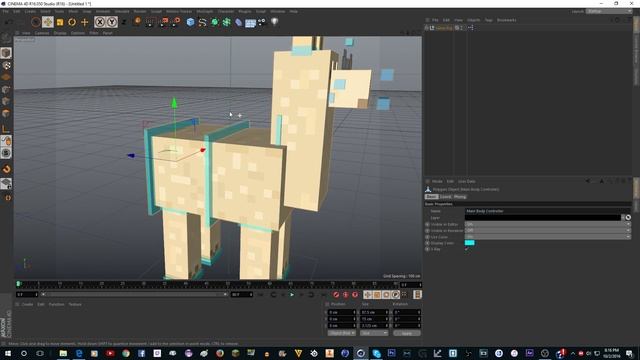
Task: Click the Enable Axis L-shaped icon
Action: pyautogui.click(x=6, y=129)
